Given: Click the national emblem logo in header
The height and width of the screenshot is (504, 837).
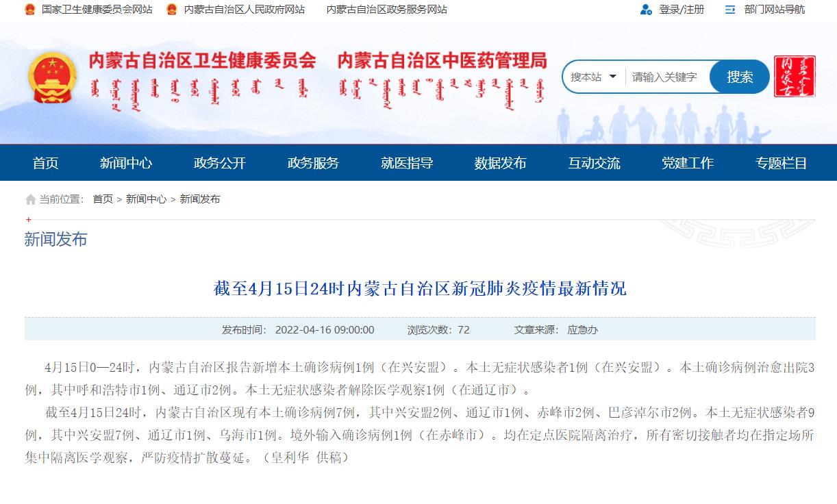Looking at the screenshot, I should tap(52, 77).
